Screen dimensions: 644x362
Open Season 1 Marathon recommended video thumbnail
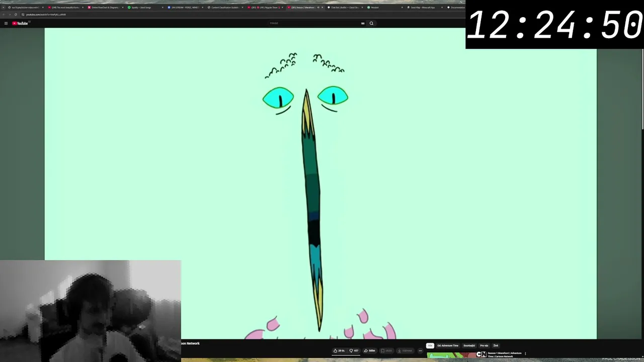[452, 355]
